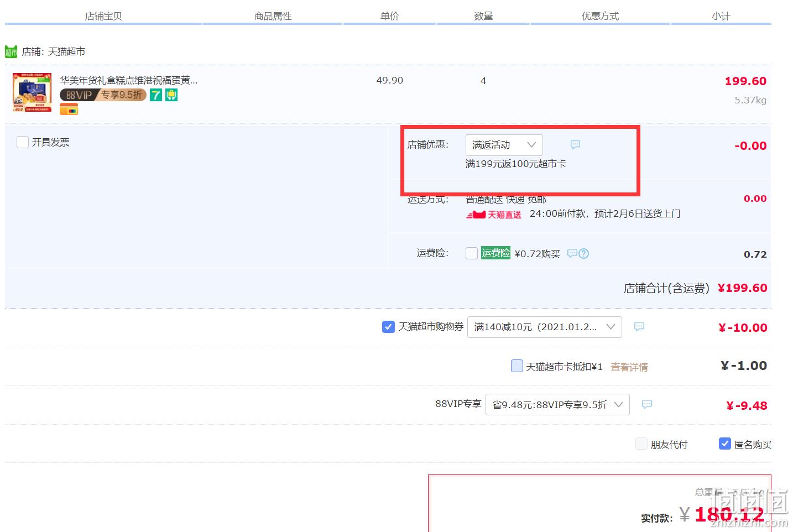Click the 查看详情 link
This screenshot has height=532, width=793.
click(629, 367)
